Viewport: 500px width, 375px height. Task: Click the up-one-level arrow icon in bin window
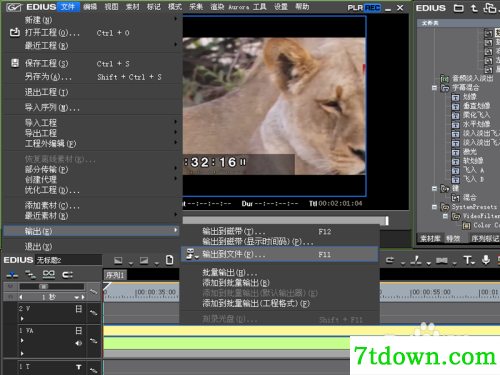pos(474,8)
